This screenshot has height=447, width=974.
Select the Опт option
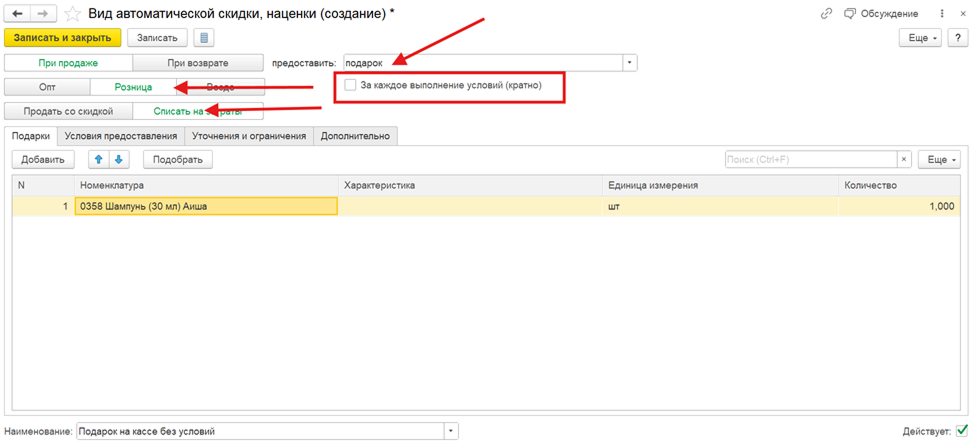click(x=47, y=87)
